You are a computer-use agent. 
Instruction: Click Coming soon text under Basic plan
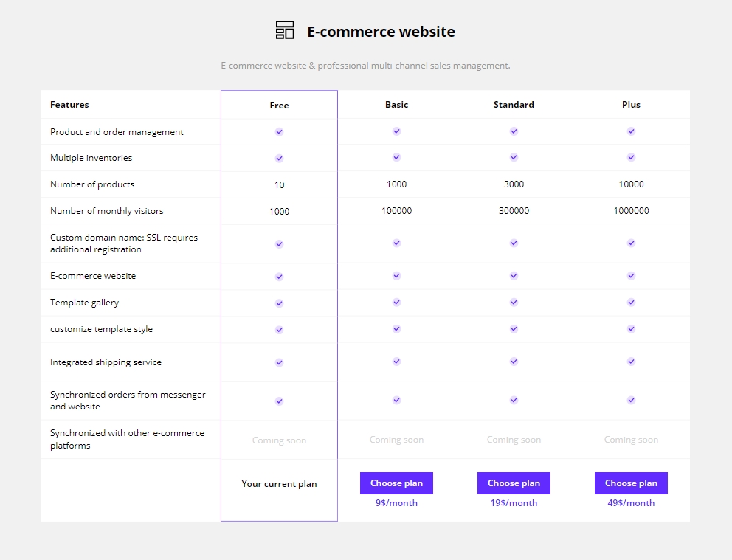396,440
